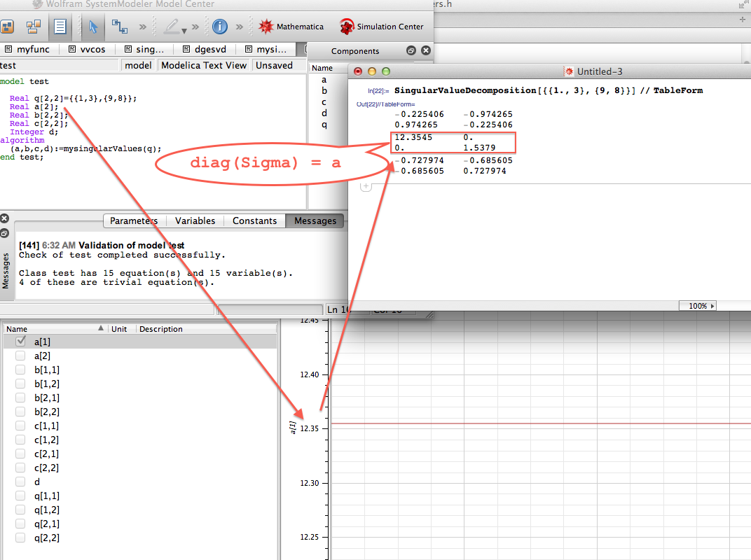Click the Unsaved status label

coord(274,66)
